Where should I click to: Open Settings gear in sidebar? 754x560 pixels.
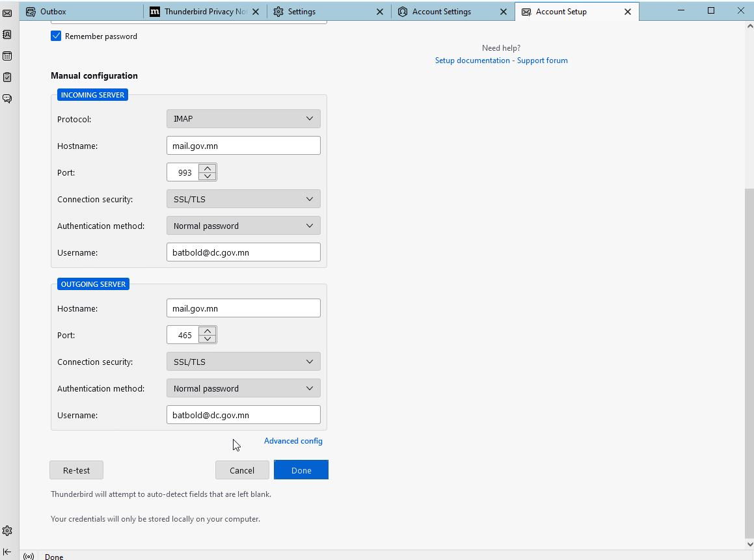[x=7, y=531]
